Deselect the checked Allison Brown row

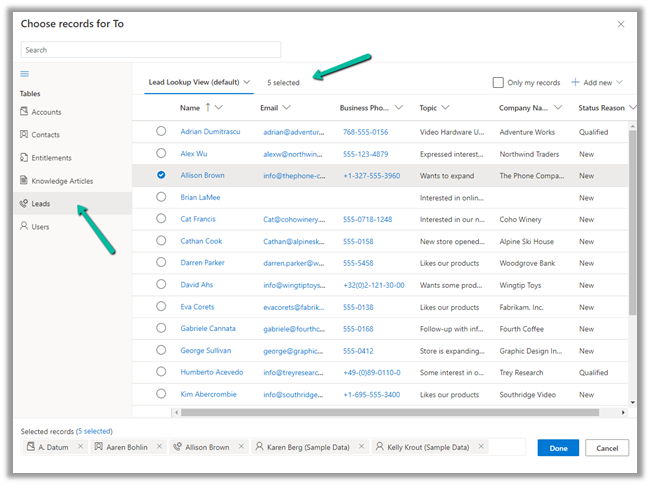(x=161, y=175)
